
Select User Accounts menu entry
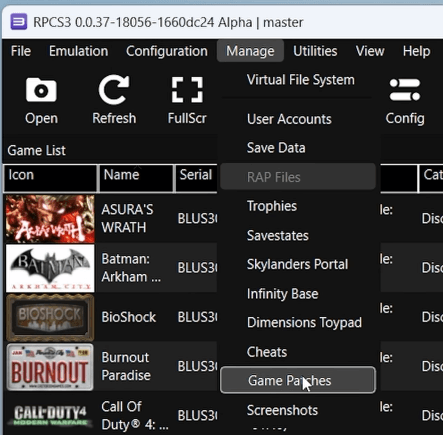point(298,119)
